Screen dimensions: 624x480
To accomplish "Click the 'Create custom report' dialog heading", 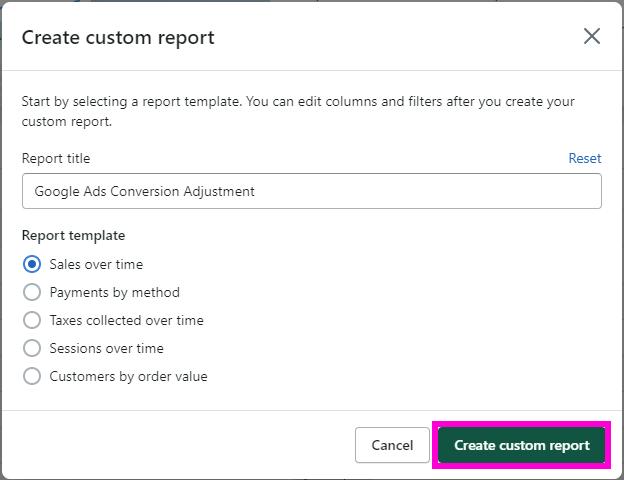I will point(118,38).
